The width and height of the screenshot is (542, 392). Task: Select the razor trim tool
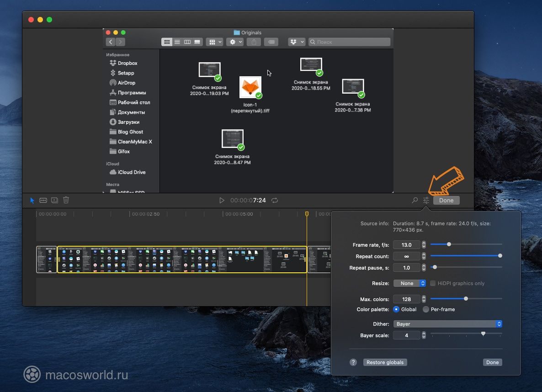pyautogui.click(x=43, y=200)
